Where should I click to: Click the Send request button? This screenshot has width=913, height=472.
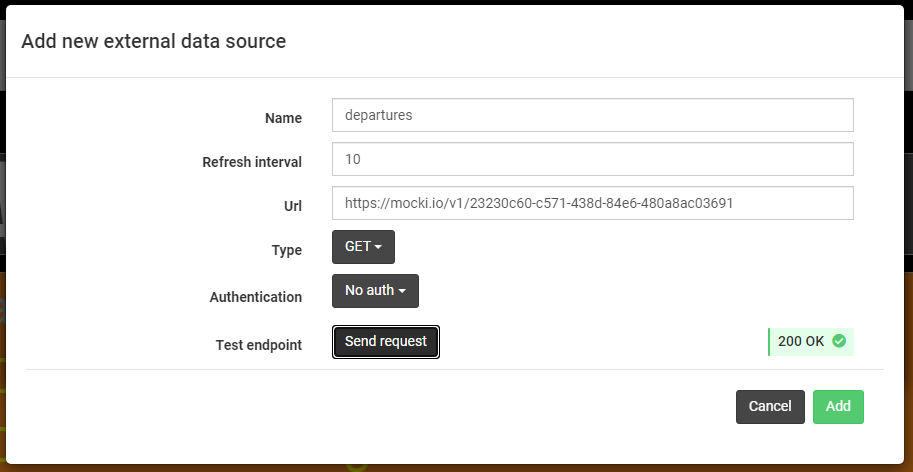click(385, 342)
